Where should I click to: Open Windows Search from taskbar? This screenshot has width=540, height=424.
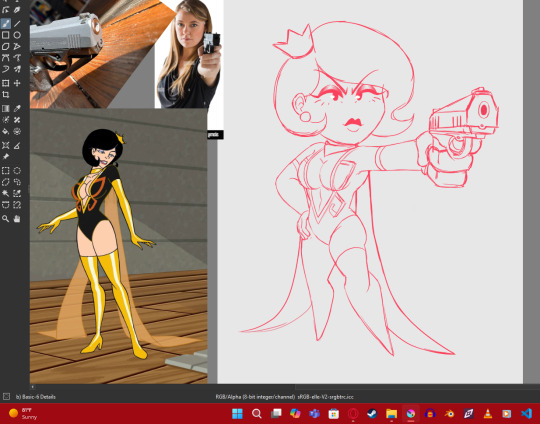tap(257, 413)
